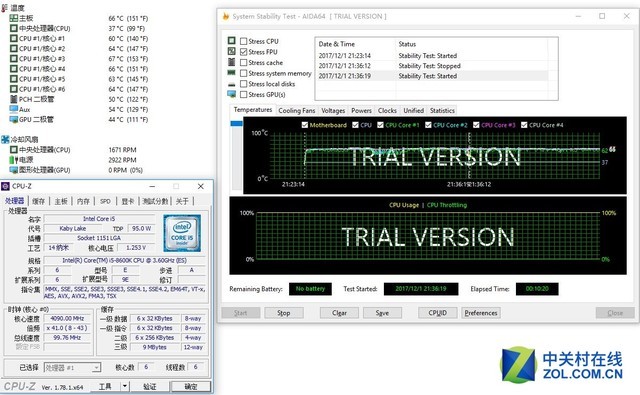Open the Statistics tab
This screenshot has width=640, height=395.
point(442,111)
